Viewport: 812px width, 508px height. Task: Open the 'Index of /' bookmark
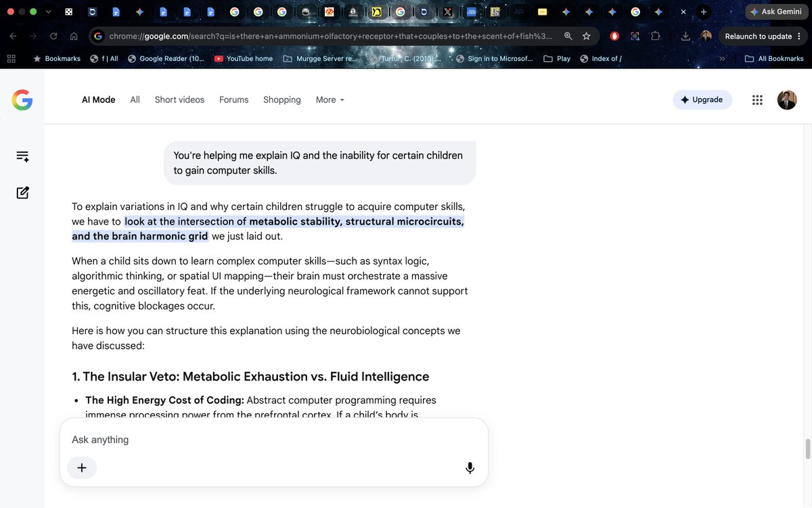pyautogui.click(x=601, y=59)
